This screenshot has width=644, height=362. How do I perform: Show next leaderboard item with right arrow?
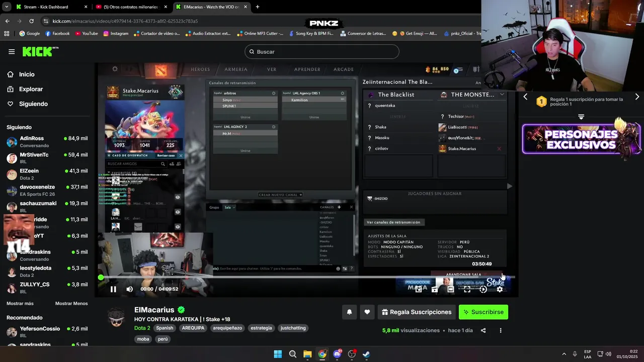point(637,97)
